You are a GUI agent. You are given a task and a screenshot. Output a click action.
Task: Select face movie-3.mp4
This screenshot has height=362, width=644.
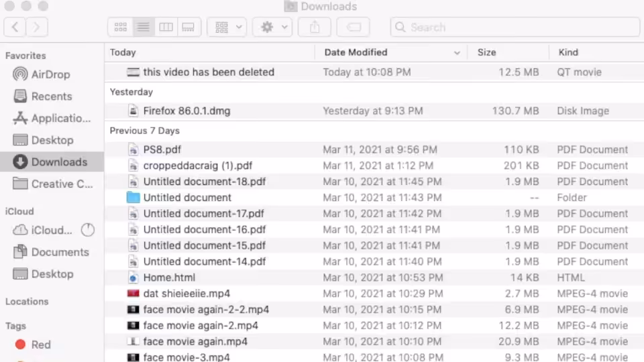(374, 356)
